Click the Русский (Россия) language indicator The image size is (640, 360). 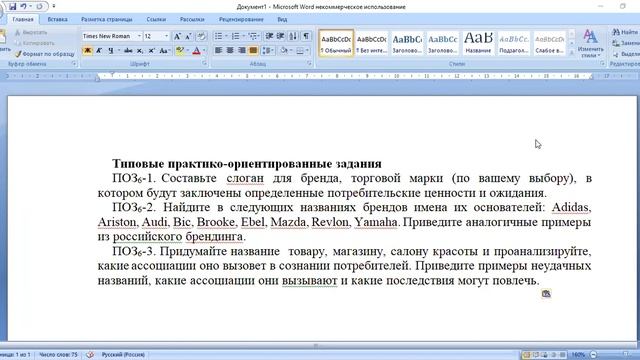[x=123, y=355]
